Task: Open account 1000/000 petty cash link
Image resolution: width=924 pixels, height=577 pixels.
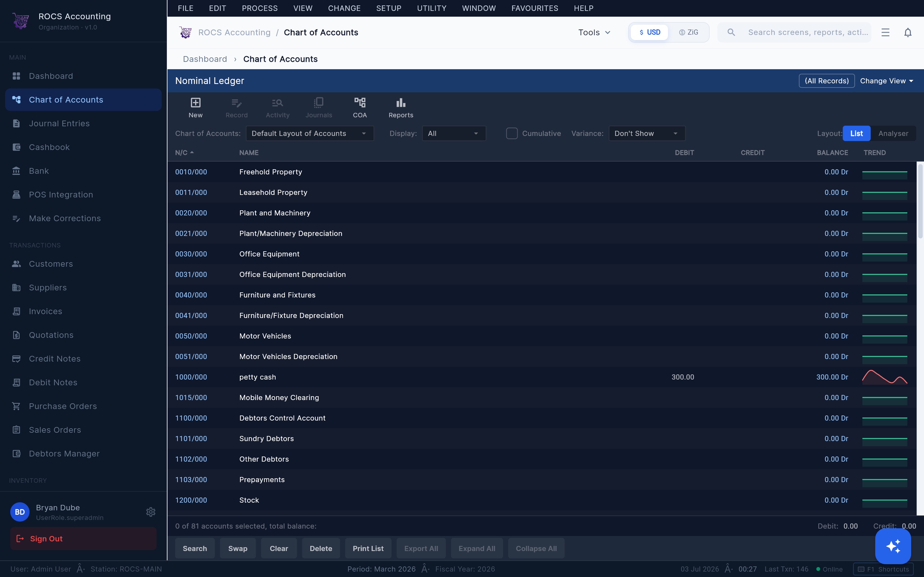Action: 191,377
